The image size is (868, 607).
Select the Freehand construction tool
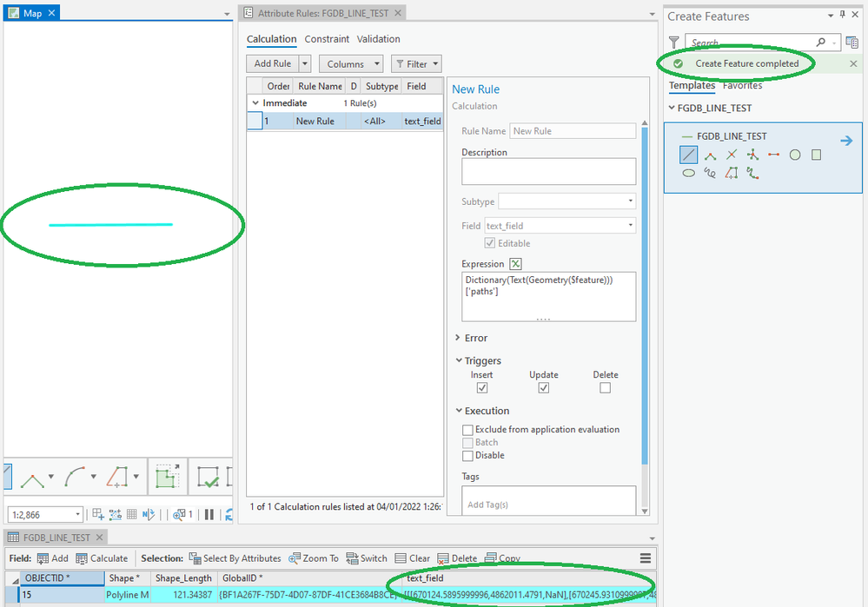coord(710,173)
